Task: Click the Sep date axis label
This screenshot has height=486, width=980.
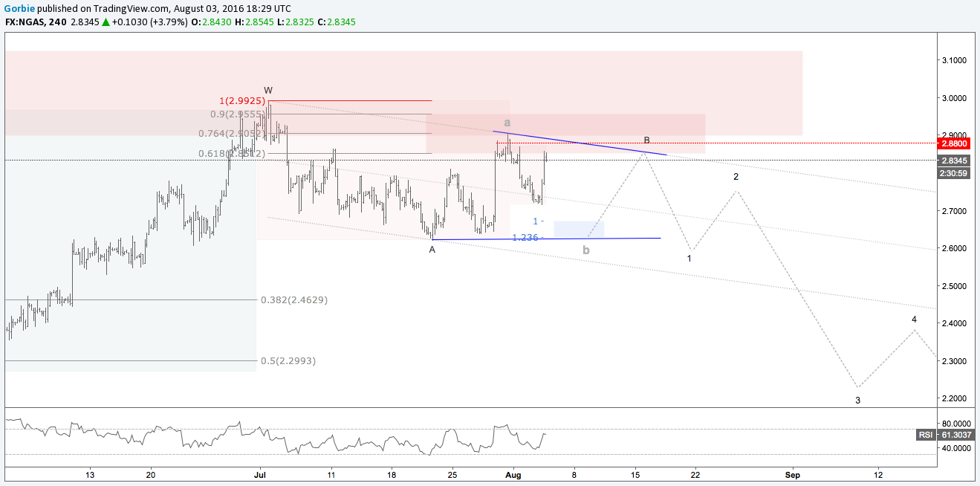Action: point(793,473)
